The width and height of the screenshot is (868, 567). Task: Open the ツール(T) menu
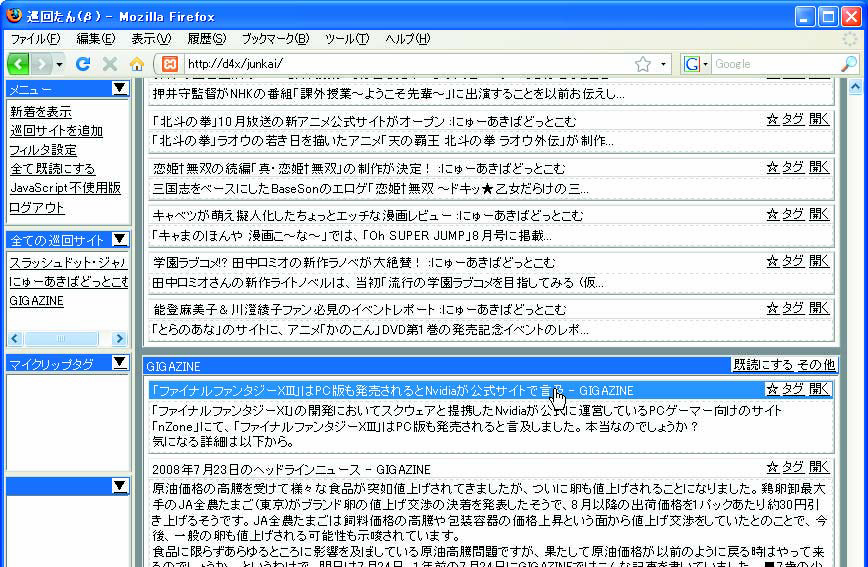347,39
